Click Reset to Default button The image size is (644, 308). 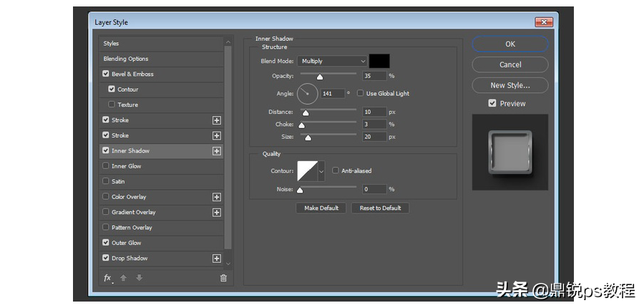pos(381,208)
